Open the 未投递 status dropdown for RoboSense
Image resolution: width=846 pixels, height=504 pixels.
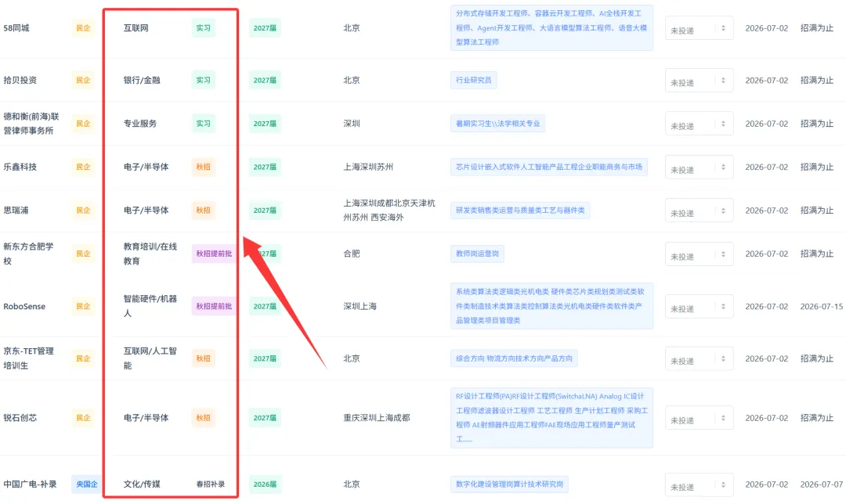(x=699, y=306)
